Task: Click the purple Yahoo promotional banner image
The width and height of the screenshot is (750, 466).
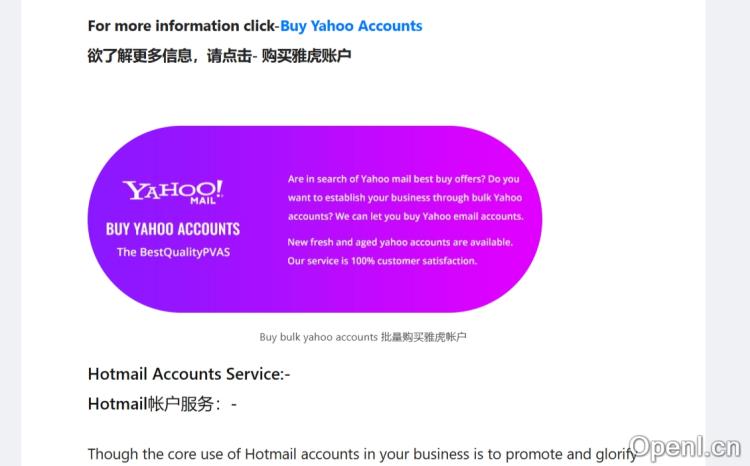Action: (315, 219)
